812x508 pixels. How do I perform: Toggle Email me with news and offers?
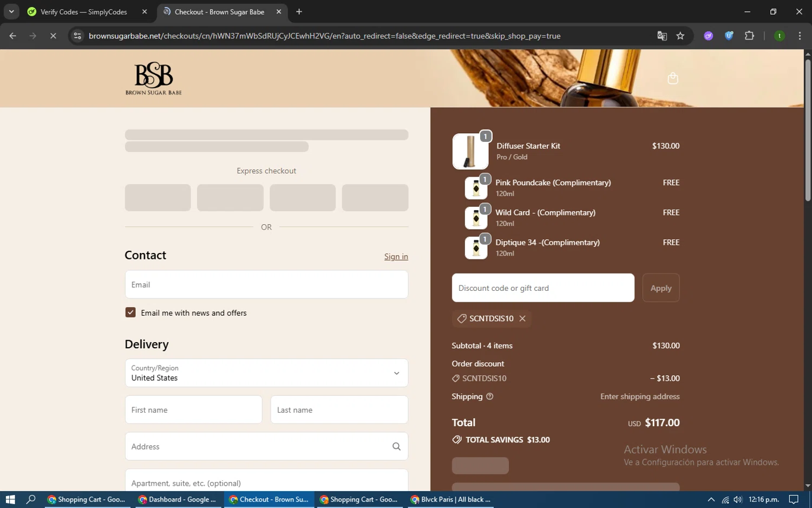tap(130, 312)
